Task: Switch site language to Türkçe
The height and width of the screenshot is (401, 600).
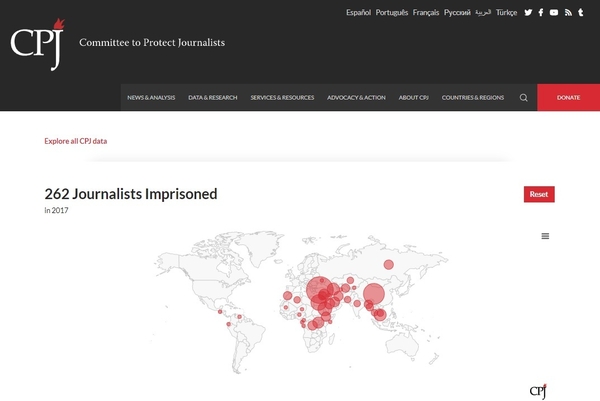Action: [x=506, y=13]
